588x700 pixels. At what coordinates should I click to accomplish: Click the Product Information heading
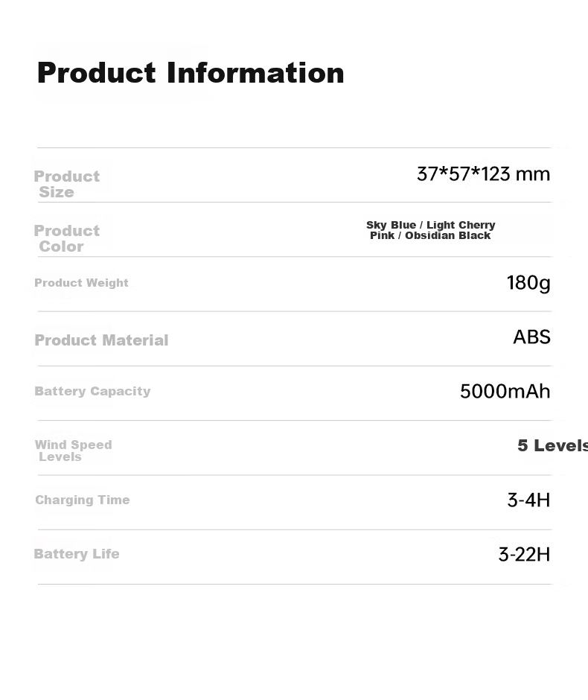(x=191, y=73)
